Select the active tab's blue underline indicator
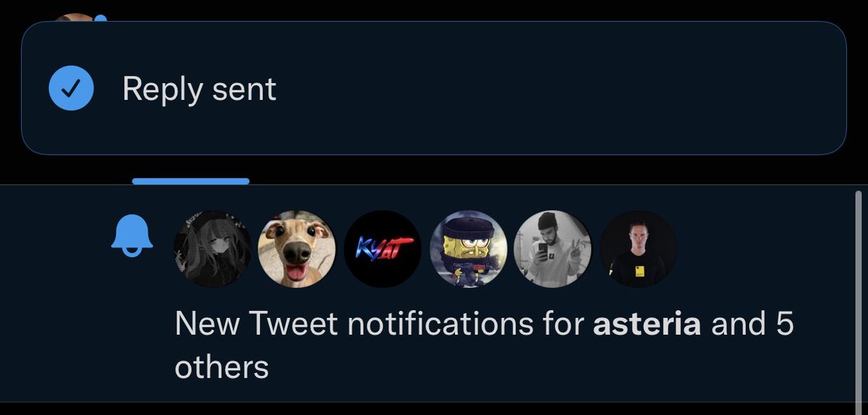This screenshot has height=415, width=868. pyautogui.click(x=191, y=181)
